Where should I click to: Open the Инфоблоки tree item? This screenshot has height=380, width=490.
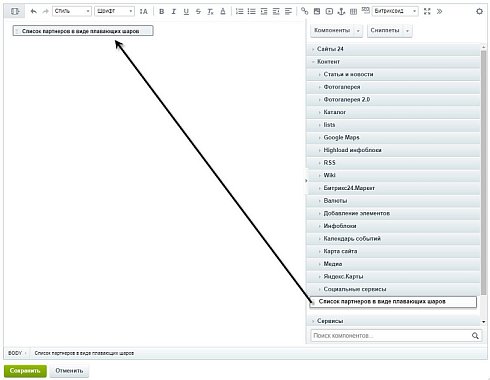(x=393, y=226)
